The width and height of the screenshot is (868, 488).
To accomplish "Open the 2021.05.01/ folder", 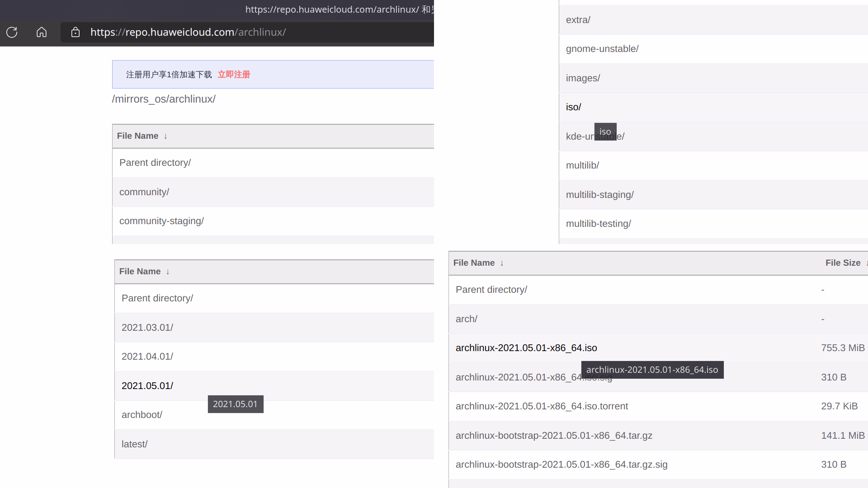I will coord(147,386).
